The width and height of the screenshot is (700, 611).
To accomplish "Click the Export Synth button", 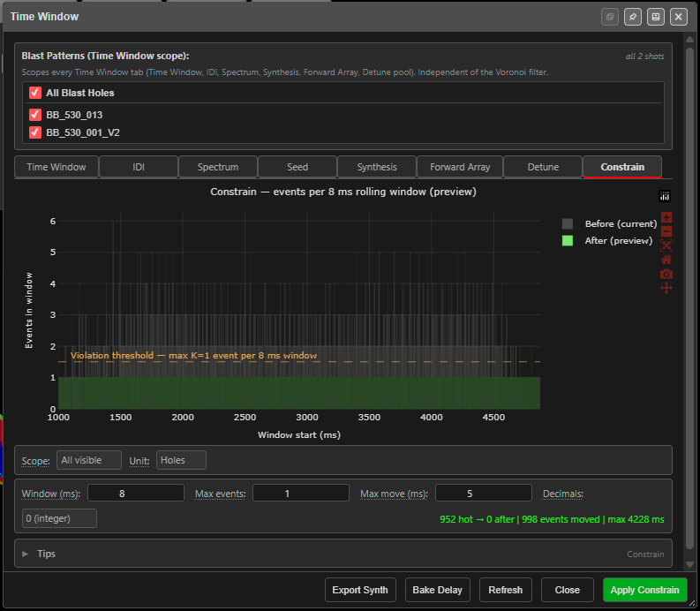I will point(360,590).
